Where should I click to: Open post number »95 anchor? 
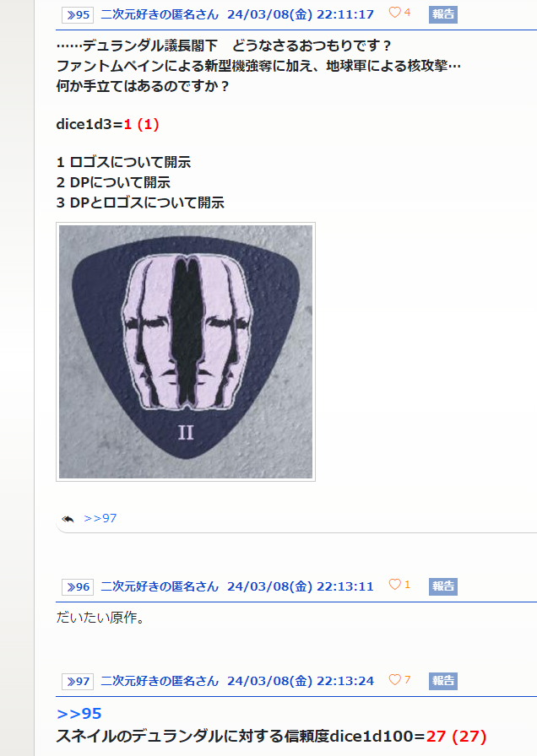[x=78, y=15]
